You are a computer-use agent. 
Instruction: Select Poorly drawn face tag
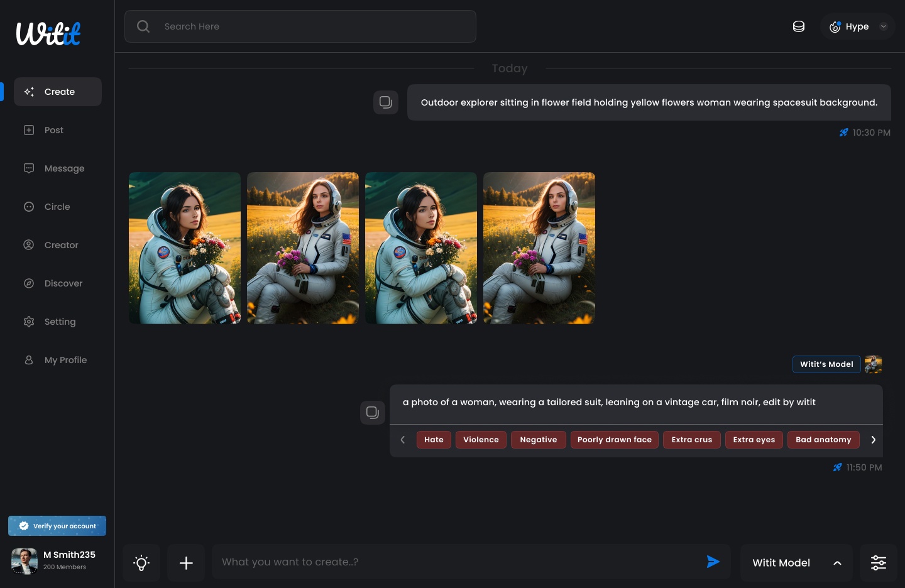pyautogui.click(x=615, y=440)
